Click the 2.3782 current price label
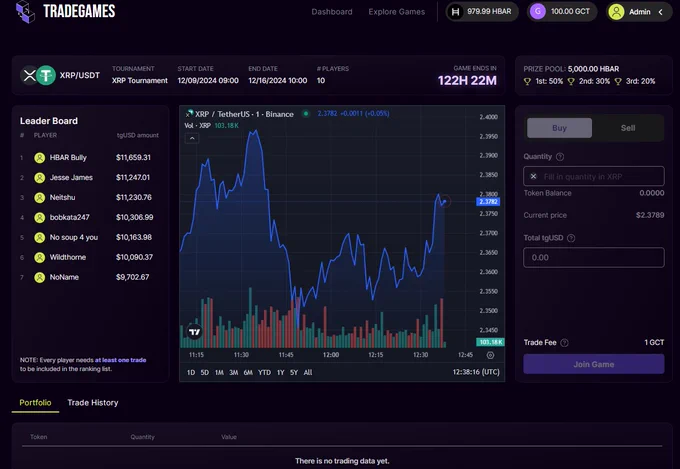The width and height of the screenshot is (680, 469). (488, 202)
